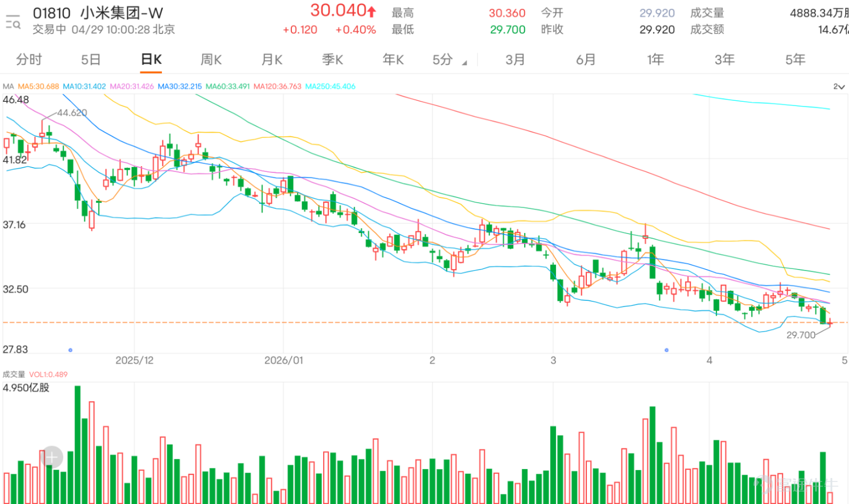Click the MA20:31.426 indicator label
The width and height of the screenshot is (849, 504).
(x=132, y=86)
